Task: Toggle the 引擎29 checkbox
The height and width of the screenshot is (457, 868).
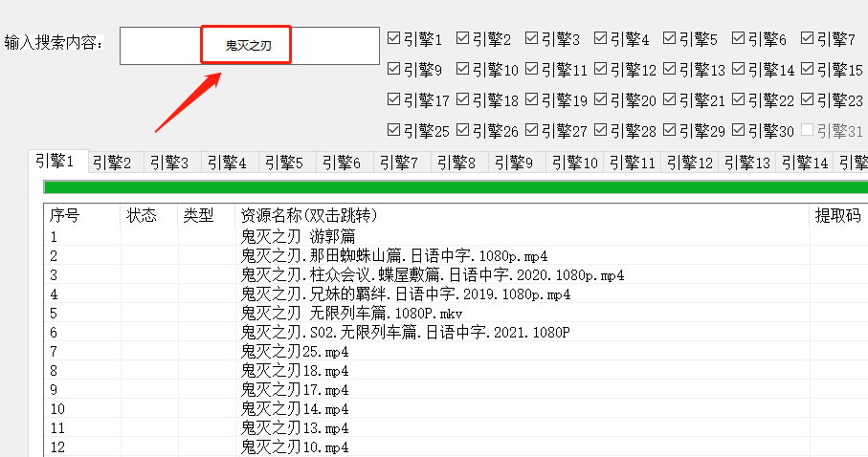Action: (669, 130)
